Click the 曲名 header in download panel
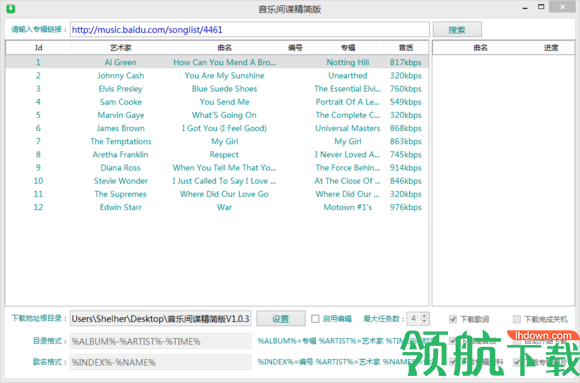Screen dimensions: 580x383 (480, 48)
